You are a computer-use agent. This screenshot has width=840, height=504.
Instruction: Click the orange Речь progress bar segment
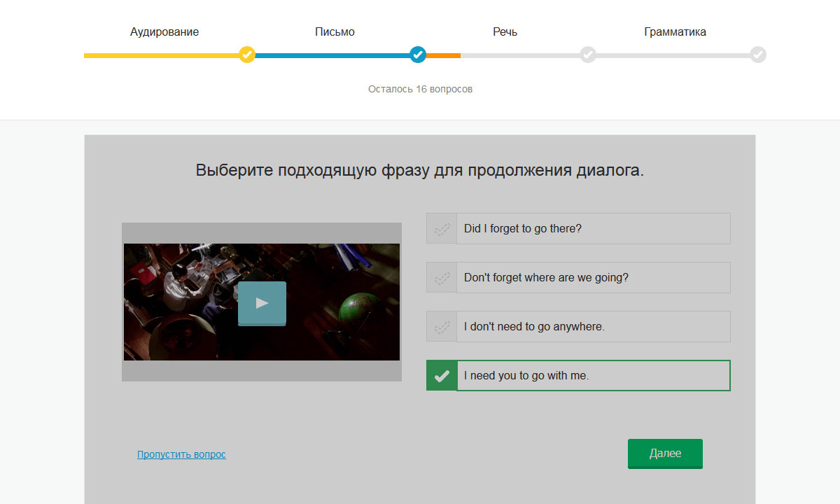[443, 55]
